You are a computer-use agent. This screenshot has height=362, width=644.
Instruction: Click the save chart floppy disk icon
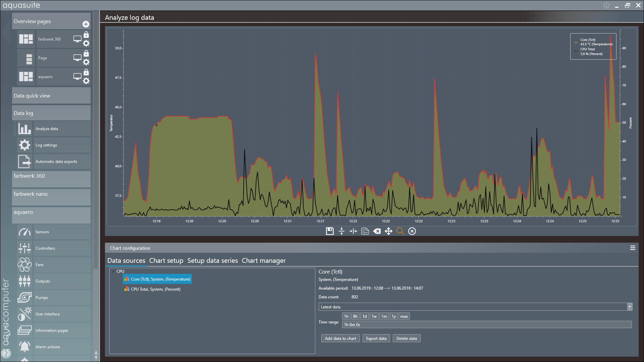(330, 231)
